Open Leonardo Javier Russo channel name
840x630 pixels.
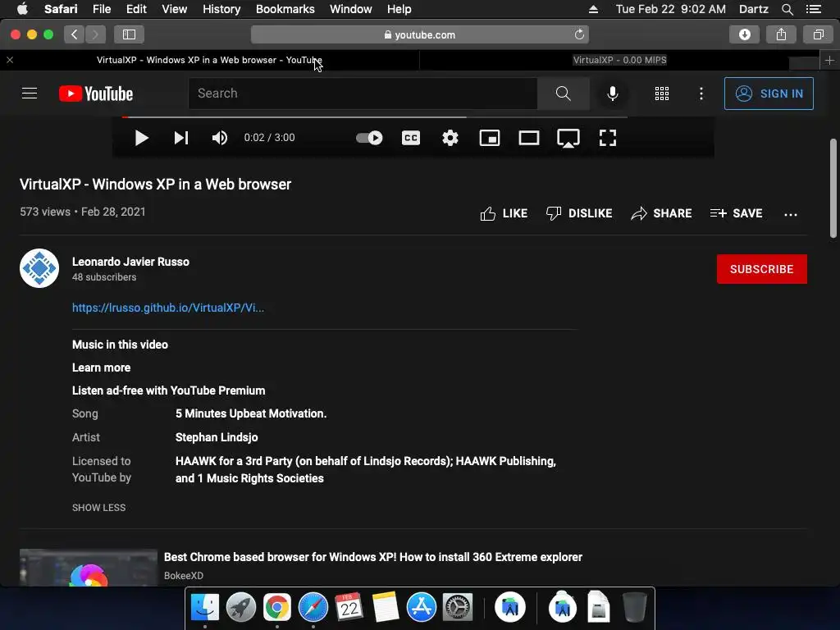point(130,262)
